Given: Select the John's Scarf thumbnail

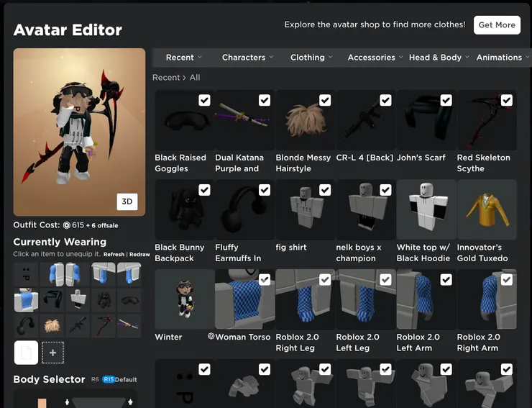Looking at the screenshot, I should (x=426, y=120).
